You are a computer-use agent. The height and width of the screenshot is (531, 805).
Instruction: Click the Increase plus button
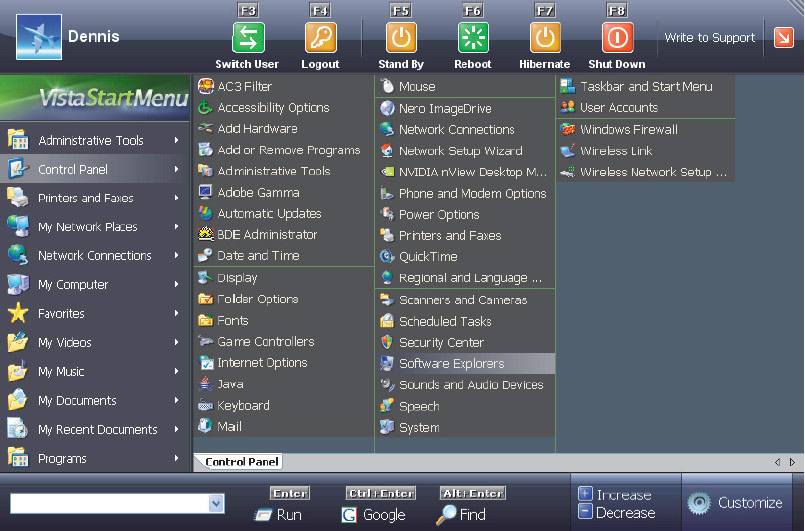[x=586, y=494]
